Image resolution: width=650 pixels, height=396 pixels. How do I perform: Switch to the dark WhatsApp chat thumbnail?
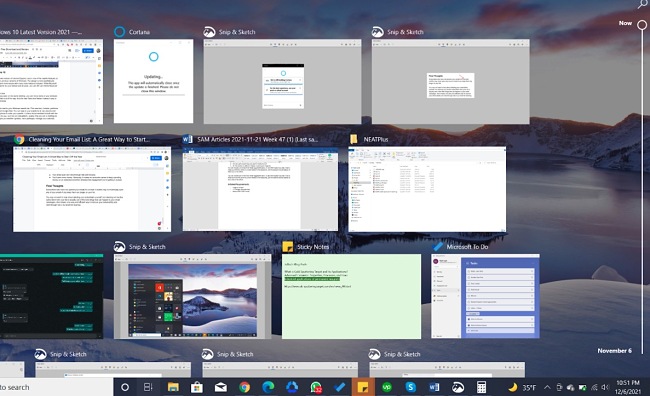point(51,296)
